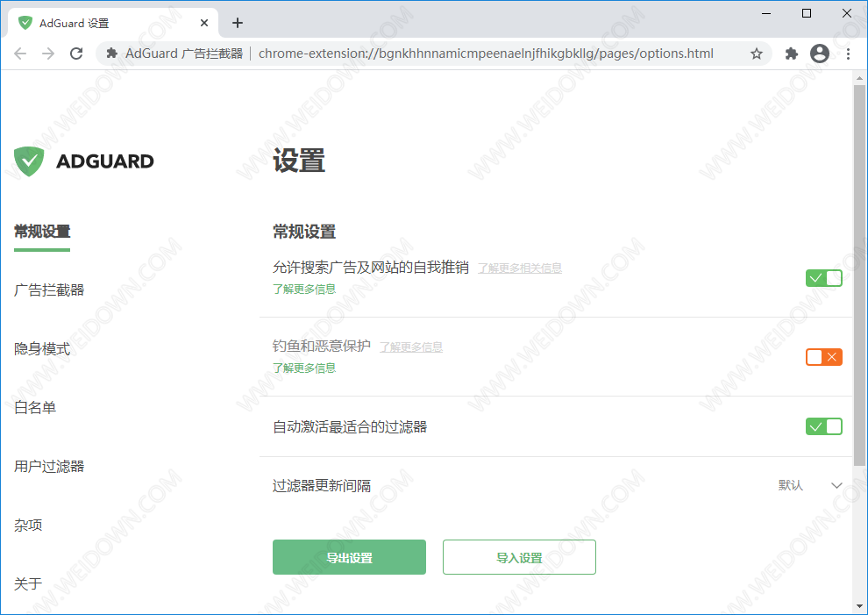Open green 了解更多信息 link under search ads
Image resolution: width=868 pixels, height=615 pixels.
tap(304, 289)
